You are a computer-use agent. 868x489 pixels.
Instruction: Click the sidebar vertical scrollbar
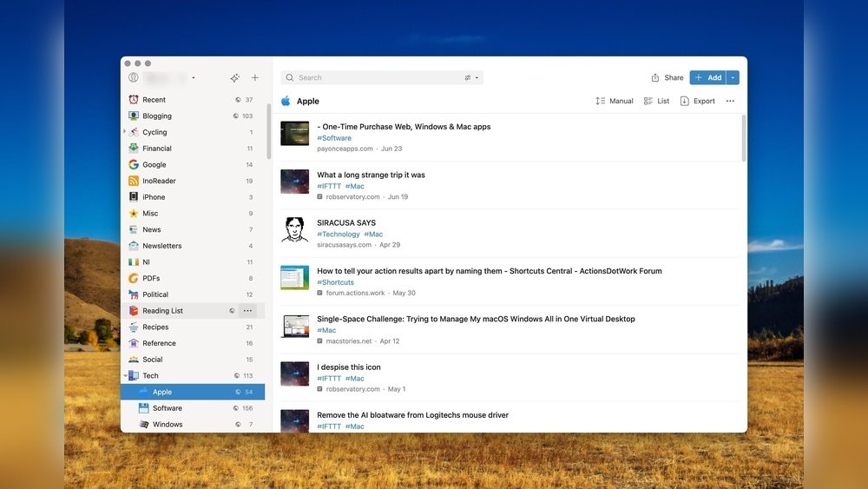click(269, 131)
